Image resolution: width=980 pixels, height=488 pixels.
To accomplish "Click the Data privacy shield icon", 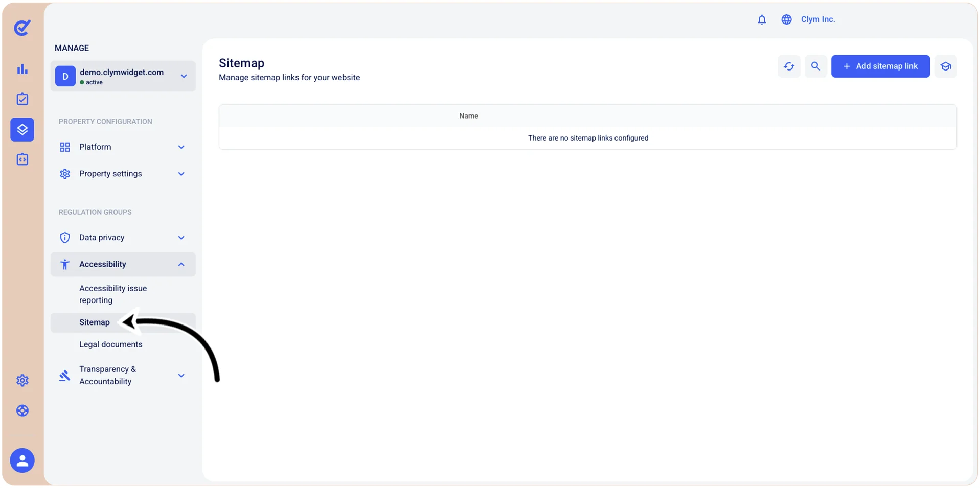I will 65,238.
